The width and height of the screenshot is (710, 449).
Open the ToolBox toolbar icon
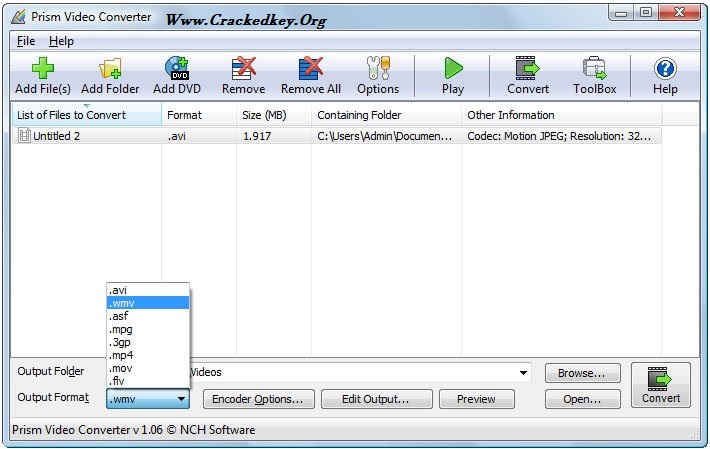pos(595,76)
